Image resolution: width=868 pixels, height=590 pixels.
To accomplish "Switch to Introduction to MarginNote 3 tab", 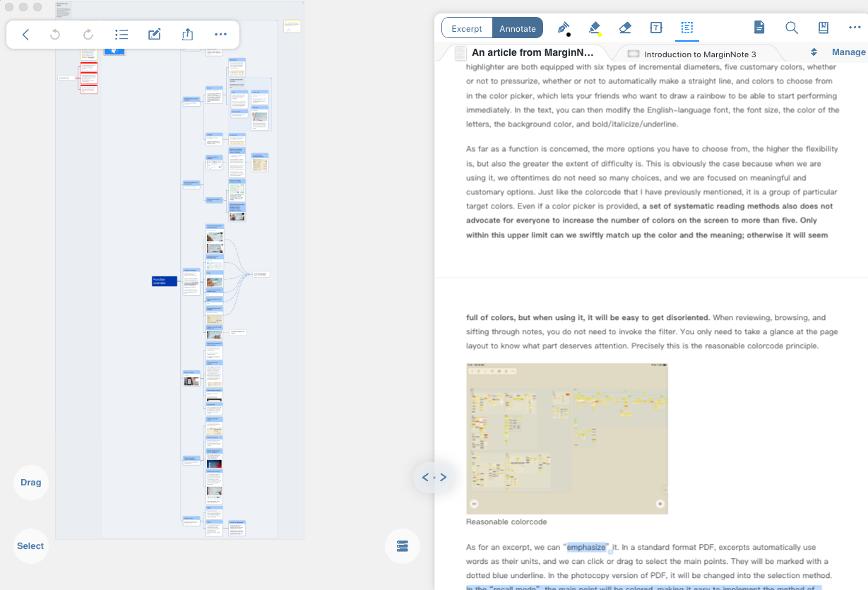I will pos(699,54).
